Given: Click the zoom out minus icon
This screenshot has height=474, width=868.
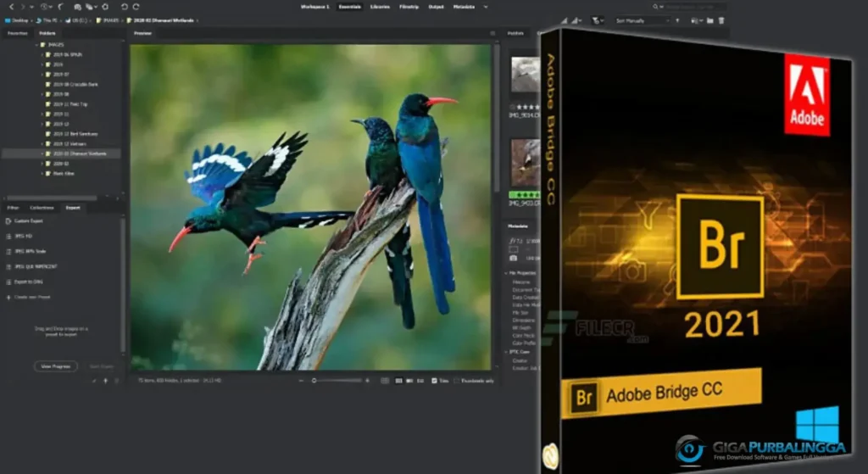Looking at the screenshot, I should 301,381.
